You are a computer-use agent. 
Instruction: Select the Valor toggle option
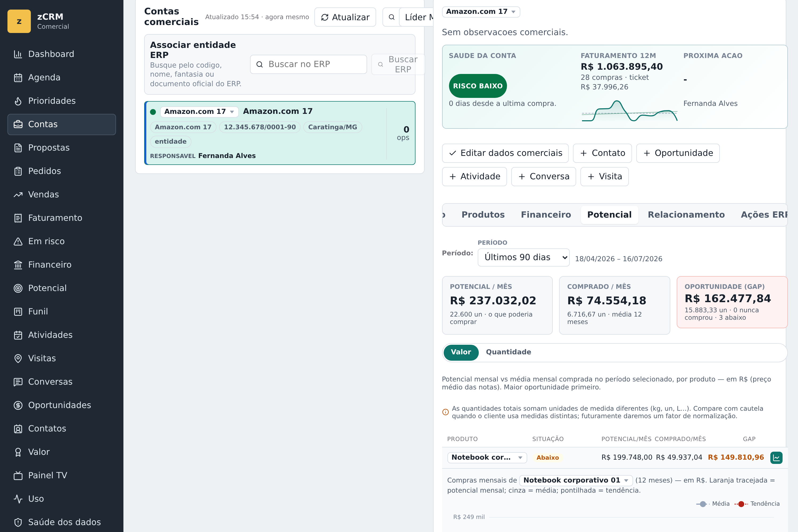tap(461, 352)
